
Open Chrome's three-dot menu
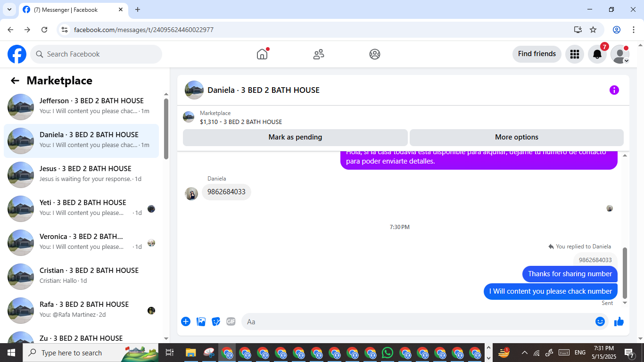(x=634, y=30)
